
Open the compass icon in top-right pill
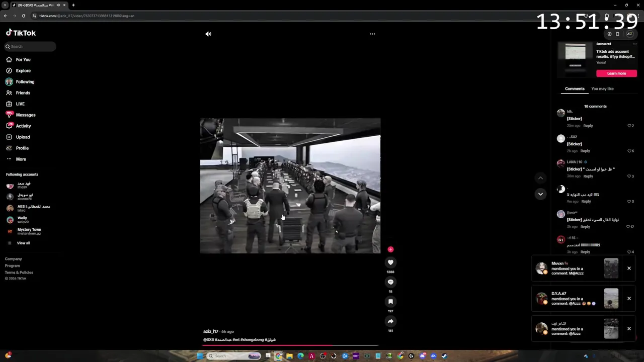pos(609,34)
